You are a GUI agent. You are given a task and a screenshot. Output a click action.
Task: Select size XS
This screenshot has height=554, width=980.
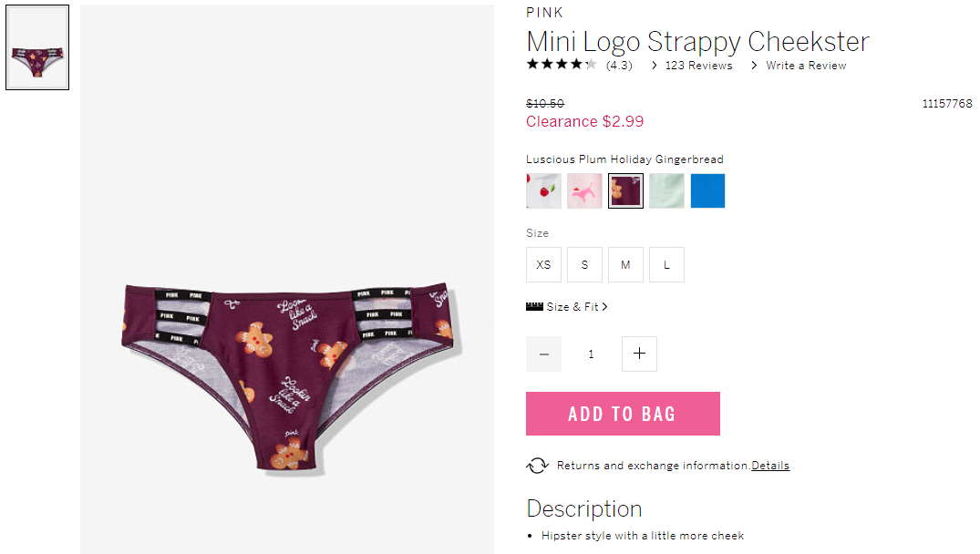(x=543, y=265)
